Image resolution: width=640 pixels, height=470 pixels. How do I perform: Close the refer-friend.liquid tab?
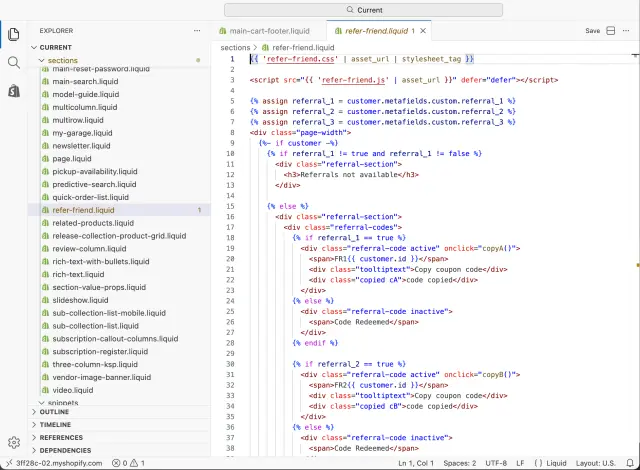pos(423,31)
